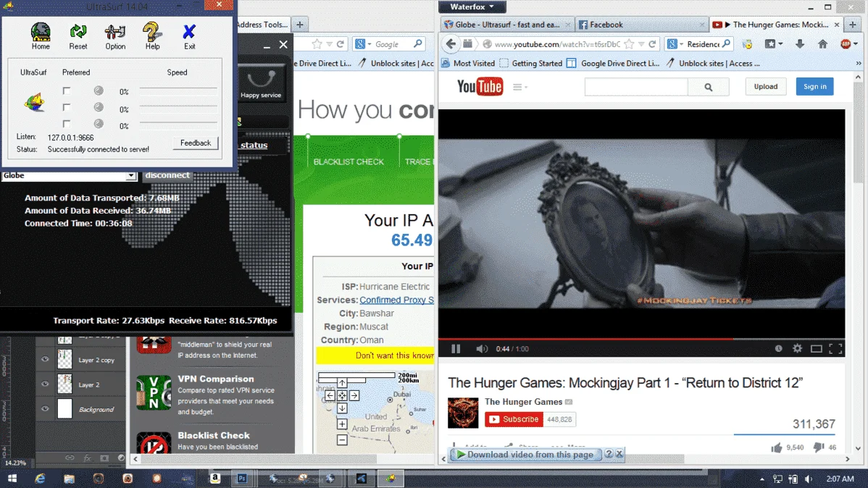This screenshot has width=868, height=488.
Task: Click the UltraSurf Feedback button
Action: pyautogui.click(x=196, y=143)
